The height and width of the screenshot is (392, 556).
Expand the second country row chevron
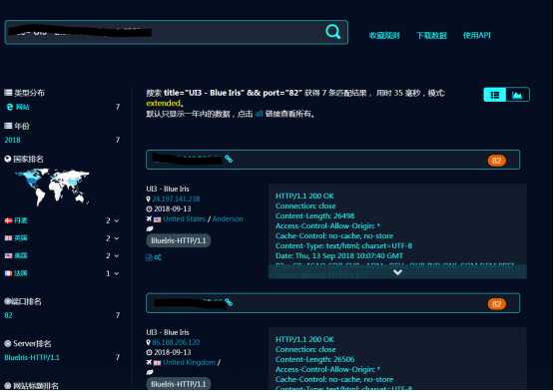(117, 238)
